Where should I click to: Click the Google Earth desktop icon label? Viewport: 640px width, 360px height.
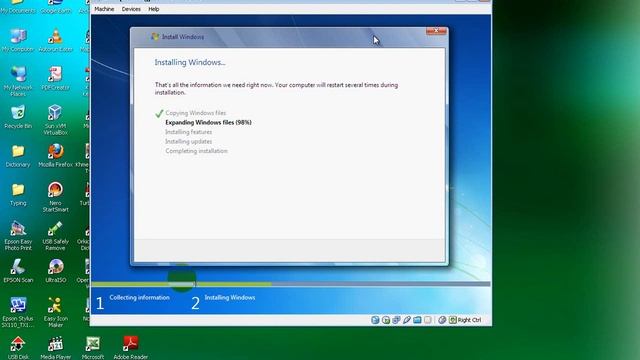tap(56, 11)
